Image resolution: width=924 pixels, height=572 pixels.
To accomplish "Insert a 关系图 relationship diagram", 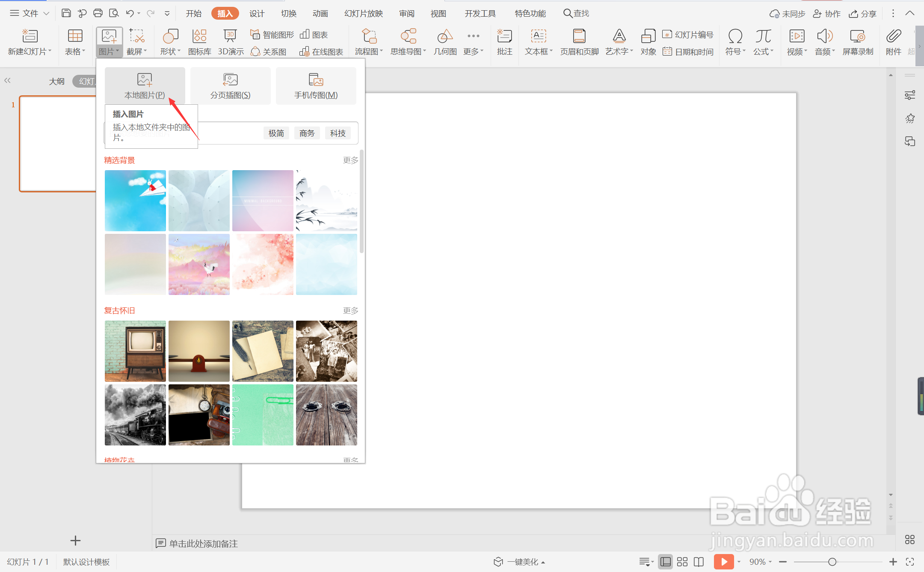I will click(268, 52).
